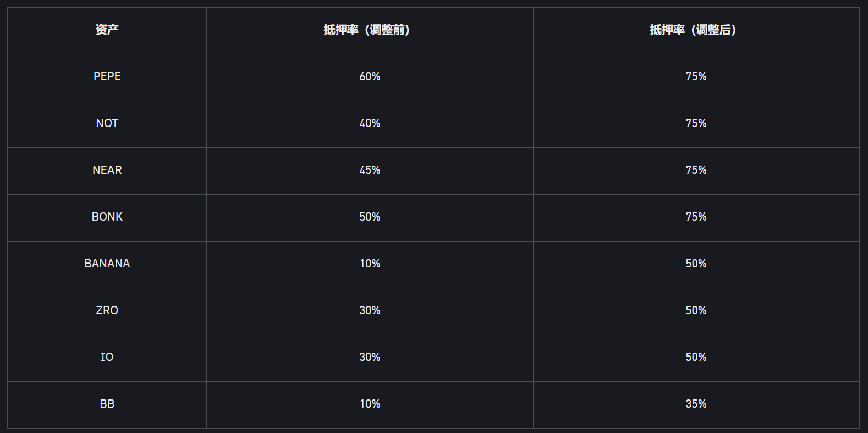Select the PEPE asset cell
Viewport: 868px width, 433px height.
[x=107, y=77]
